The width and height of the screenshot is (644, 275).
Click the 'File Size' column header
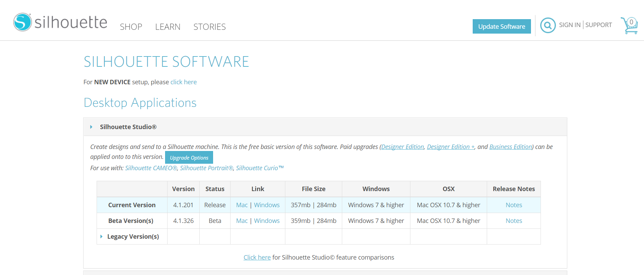[x=313, y=189]
